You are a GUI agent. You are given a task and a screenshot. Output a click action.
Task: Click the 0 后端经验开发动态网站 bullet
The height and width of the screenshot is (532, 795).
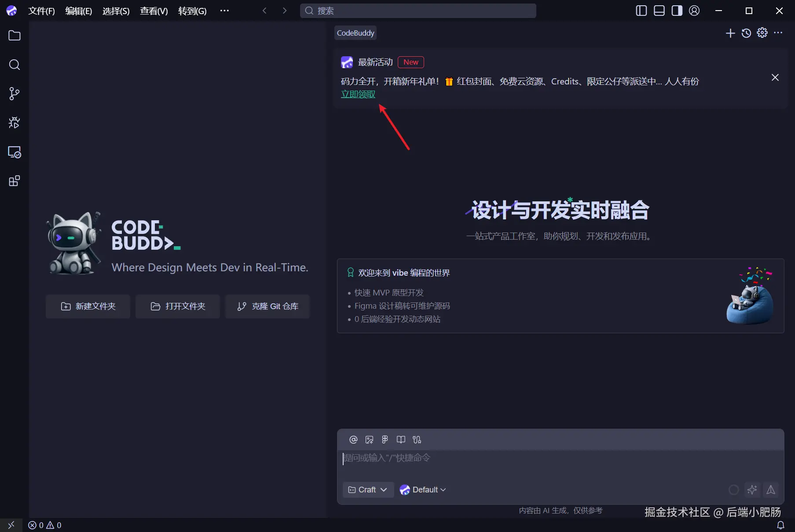click(397, 319)
